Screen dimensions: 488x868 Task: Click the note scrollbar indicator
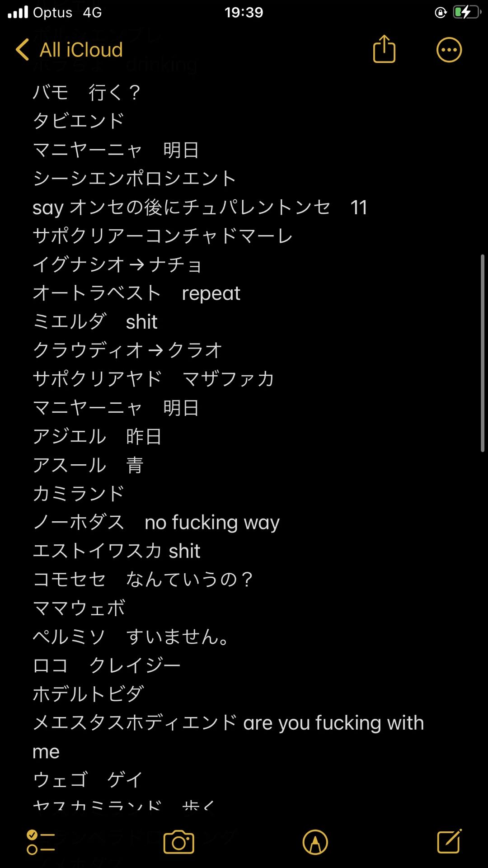coord(482,353)
